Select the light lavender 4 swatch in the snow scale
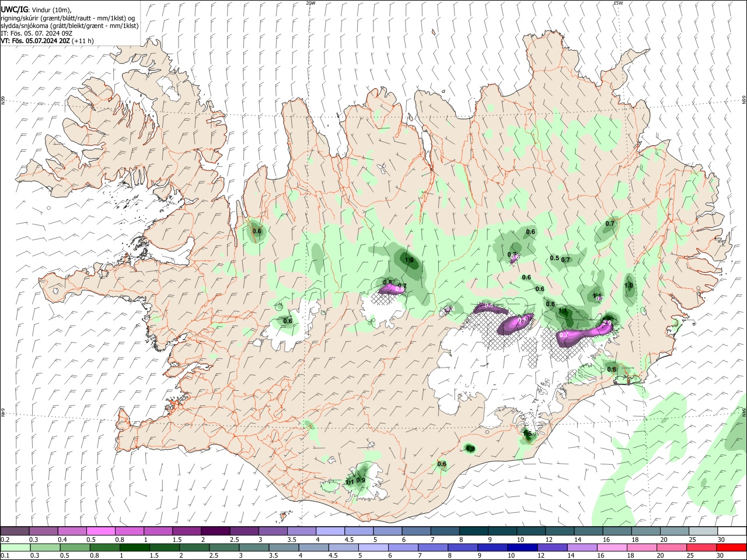 point(329,531)
